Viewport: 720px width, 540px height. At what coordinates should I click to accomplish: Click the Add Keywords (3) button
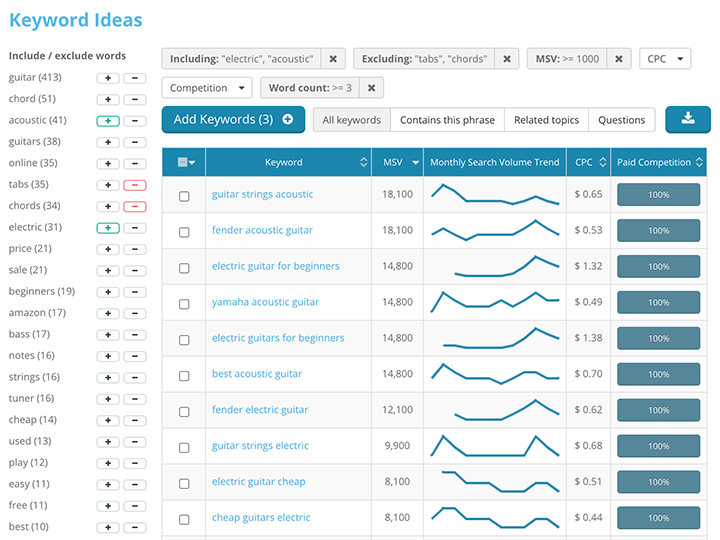pos(233,120)
